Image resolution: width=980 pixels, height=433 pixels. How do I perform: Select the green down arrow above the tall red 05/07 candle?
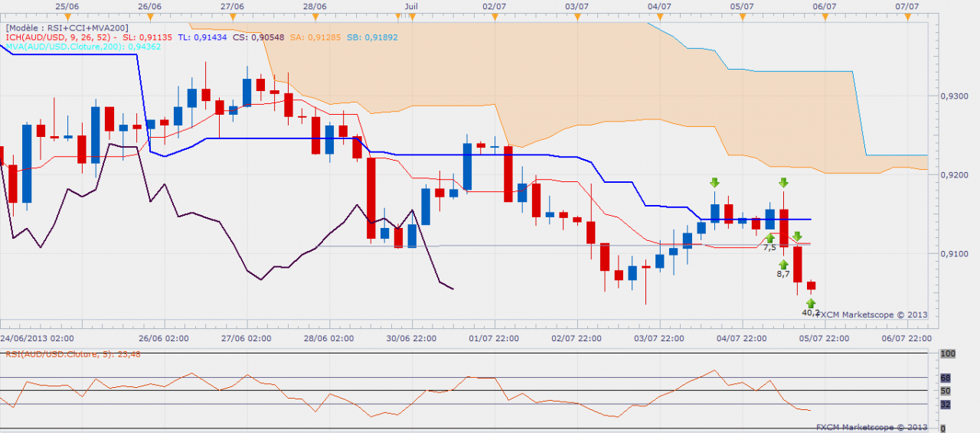pos(783,182)
